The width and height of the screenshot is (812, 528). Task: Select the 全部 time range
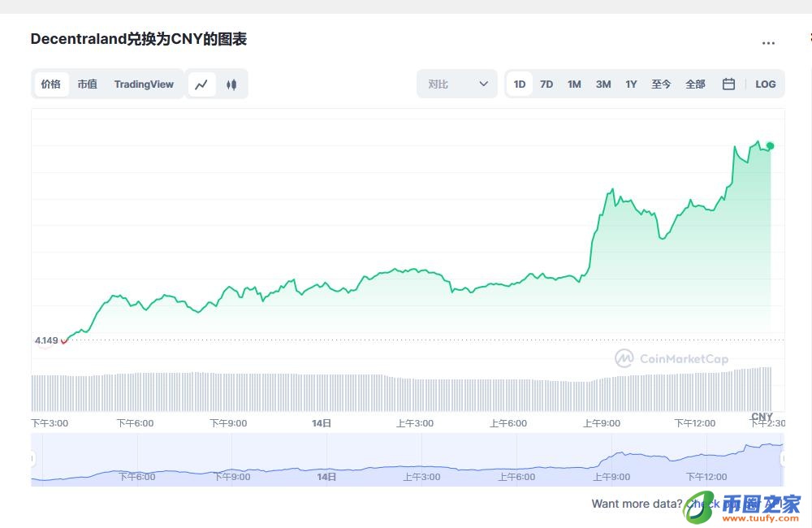[x=696, y=84]
